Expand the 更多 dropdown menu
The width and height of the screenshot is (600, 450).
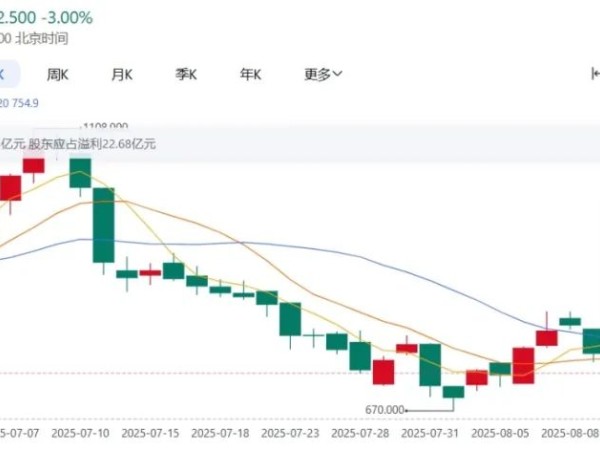tap(323, 74)
